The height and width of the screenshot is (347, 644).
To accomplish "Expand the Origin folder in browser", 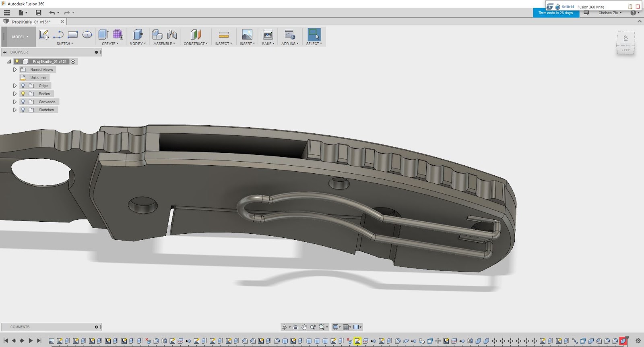I will pos(15,86).
